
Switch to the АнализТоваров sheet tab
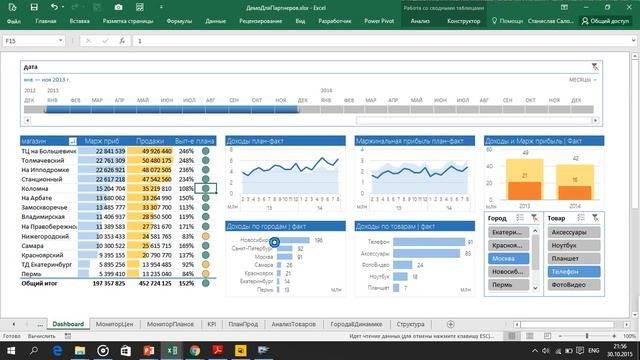point(293,324)
